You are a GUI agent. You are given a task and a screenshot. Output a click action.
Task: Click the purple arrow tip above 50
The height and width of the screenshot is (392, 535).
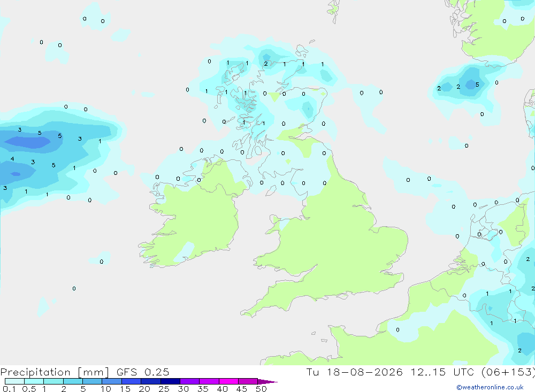267,382
